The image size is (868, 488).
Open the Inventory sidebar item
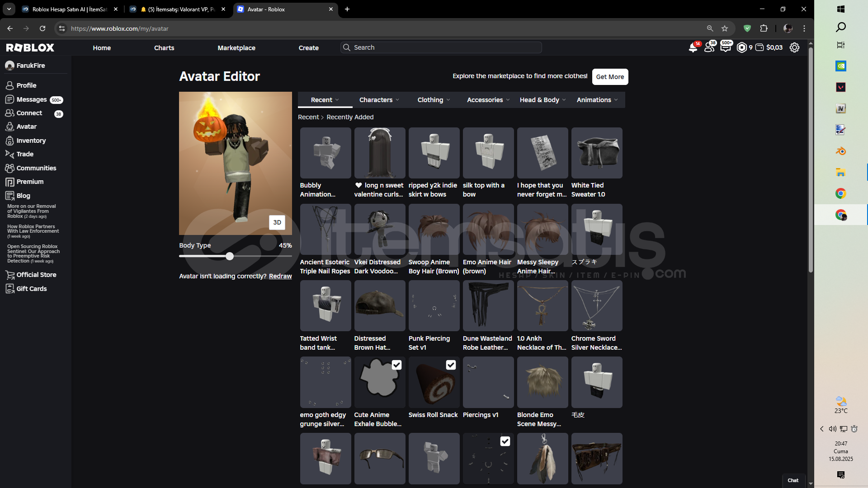[x=31, y=141]
